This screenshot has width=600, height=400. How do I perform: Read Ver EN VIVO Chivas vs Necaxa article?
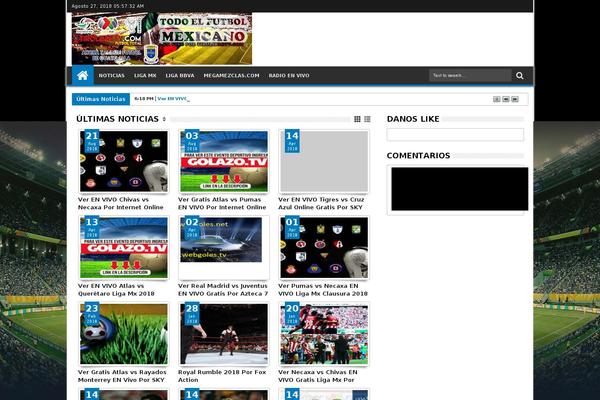[121, 203]
